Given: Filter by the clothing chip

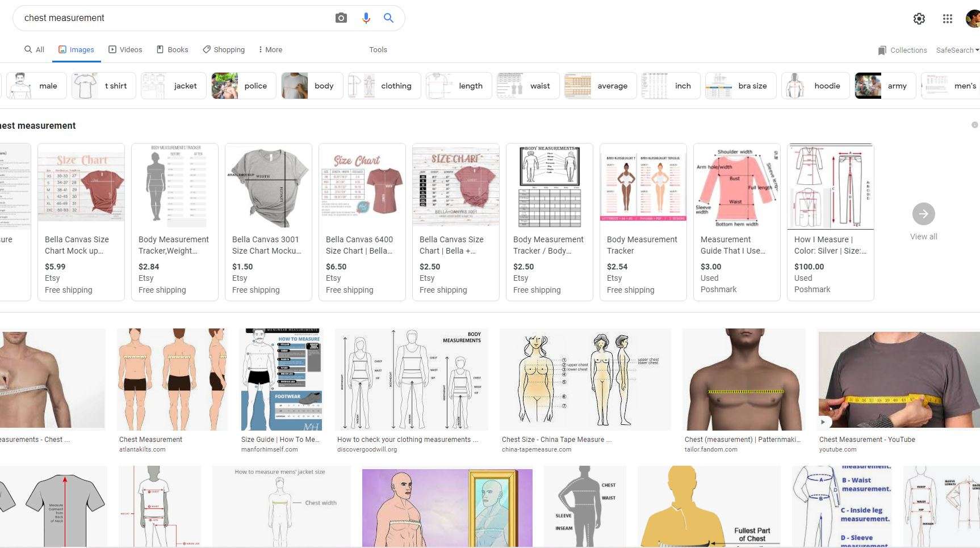Looking at the screenshot, I should (x=384, y=86).
